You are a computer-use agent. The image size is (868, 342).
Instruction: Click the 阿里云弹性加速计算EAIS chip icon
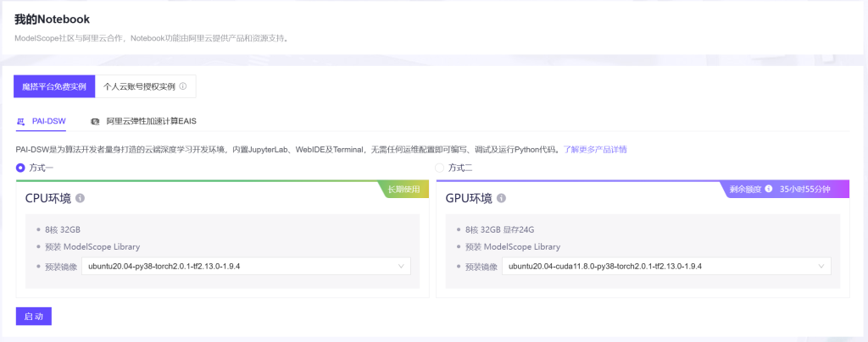click(95, 120)
